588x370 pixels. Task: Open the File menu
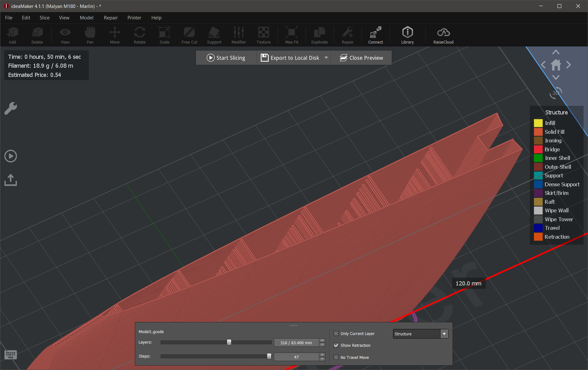[9, 18]
